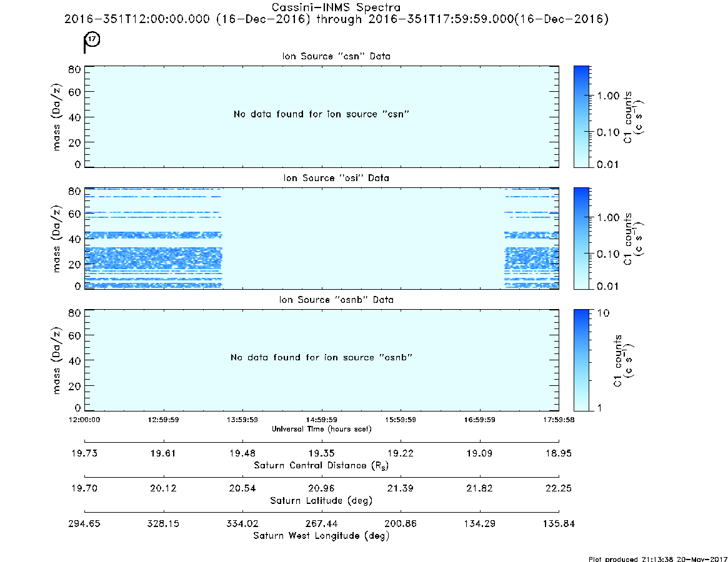The width and height of the screenshot is (728, 562).
Task: Click the "10" value on osnb color bar
Action: [x=603, y=313]
